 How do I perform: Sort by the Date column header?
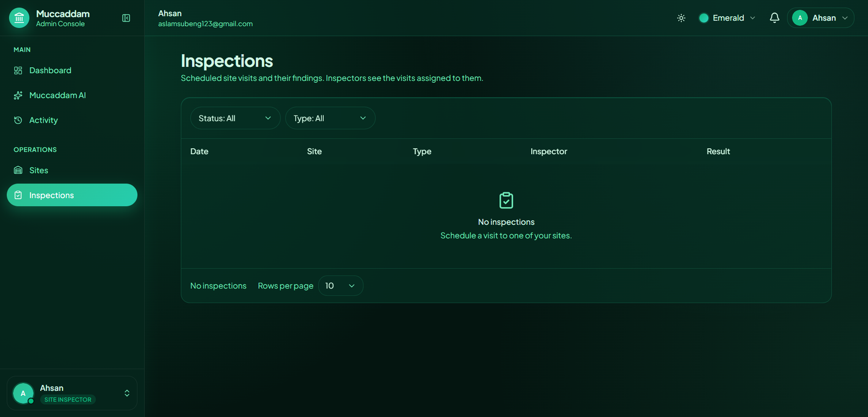pyautogui.click(x=199, y=151)
